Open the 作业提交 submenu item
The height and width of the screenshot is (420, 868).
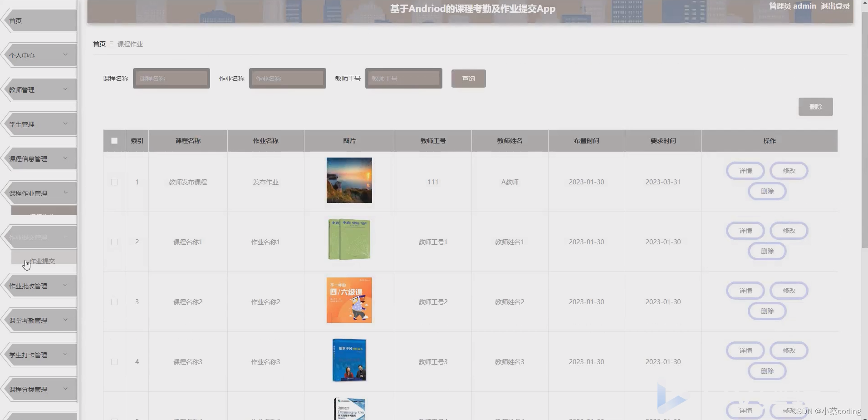[x=44, y=257]
